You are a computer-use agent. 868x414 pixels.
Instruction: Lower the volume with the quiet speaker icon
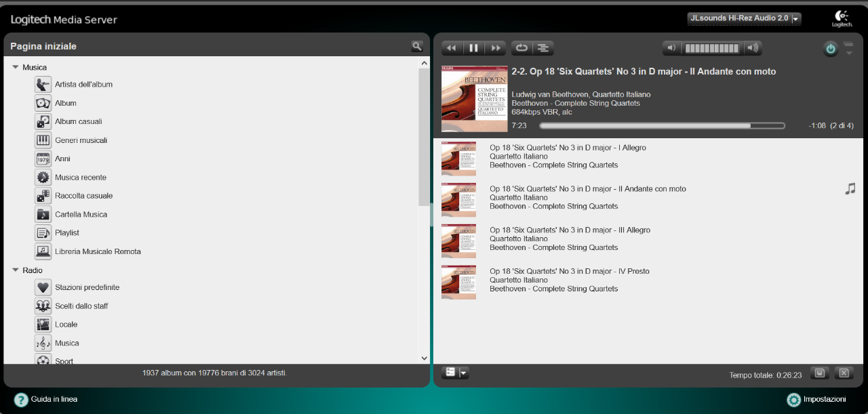click(671, 48)
